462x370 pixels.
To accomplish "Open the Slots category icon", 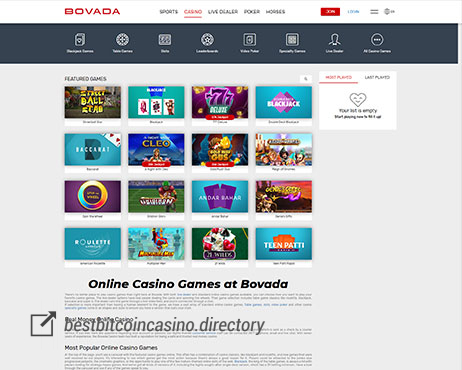I will point(165,40).
